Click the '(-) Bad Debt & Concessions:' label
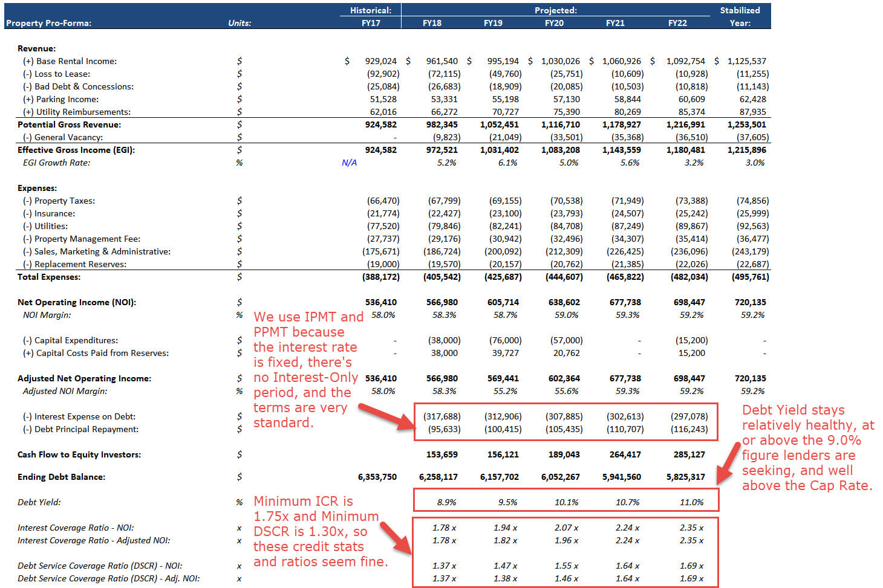The image size is (883, 588). click(78, 86)
